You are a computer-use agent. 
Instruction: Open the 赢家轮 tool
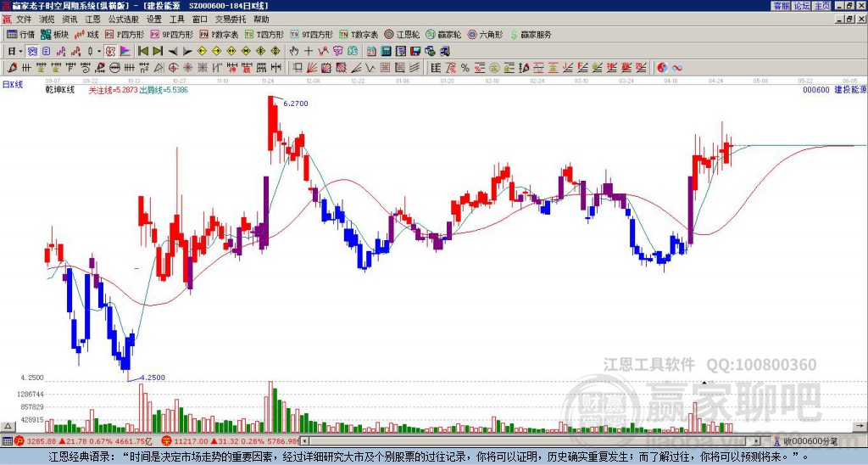(x=443, y=34)
